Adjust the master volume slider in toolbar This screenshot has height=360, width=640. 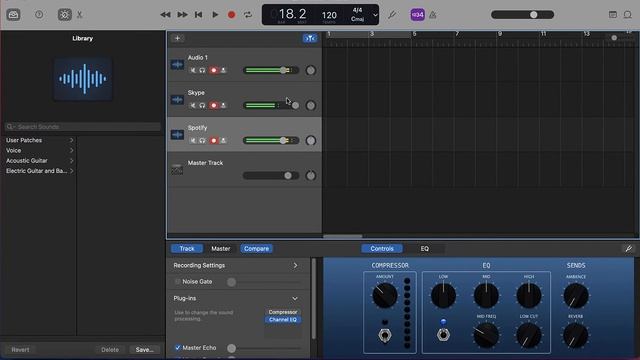click(522, 15)
